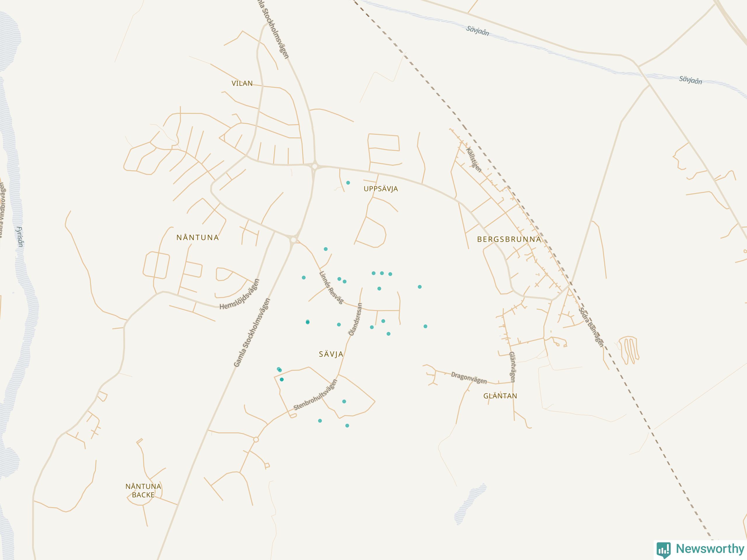Select the teal dot near Uppsävja
The height and width of the screenshot is (560, 747).
click(348, 183)
